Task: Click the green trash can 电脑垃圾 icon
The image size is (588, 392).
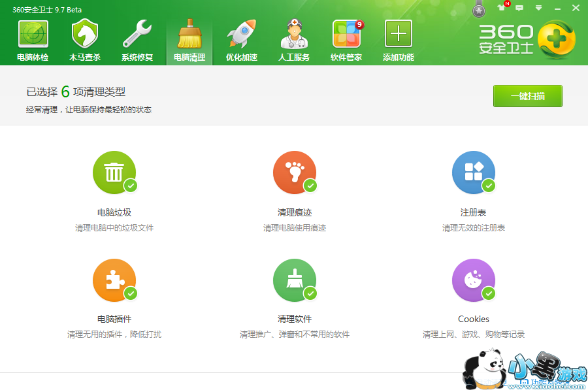Action: click(114, 172)
